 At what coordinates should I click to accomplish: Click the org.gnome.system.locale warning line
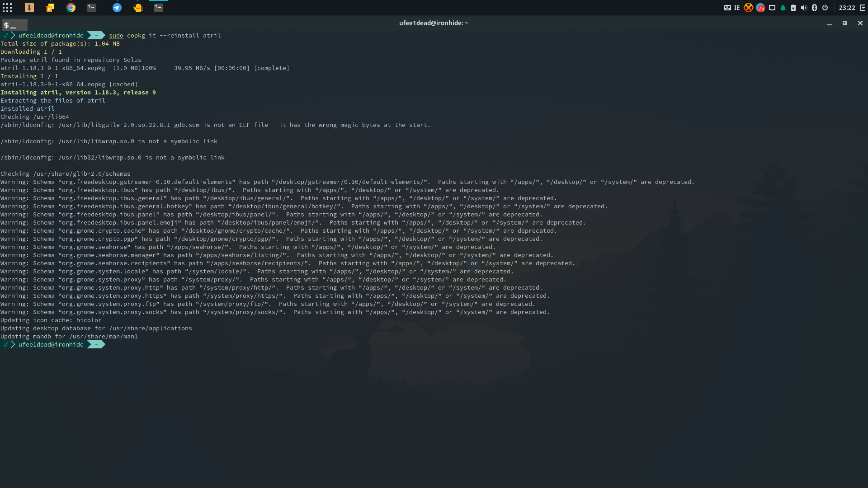coord(257,272)
